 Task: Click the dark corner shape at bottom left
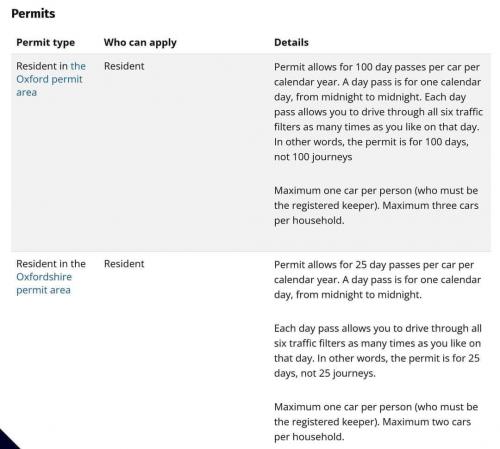[8, 439]
